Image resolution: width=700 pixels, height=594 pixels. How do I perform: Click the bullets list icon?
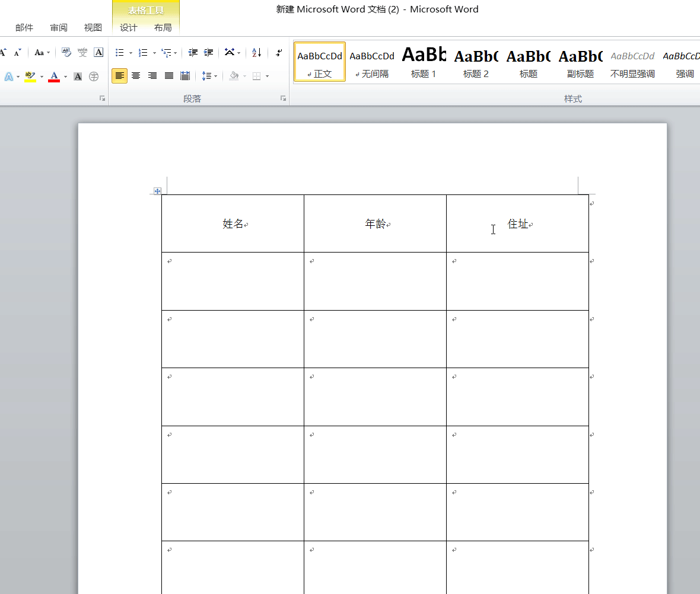pyautogui.click(x=119, y=53)
